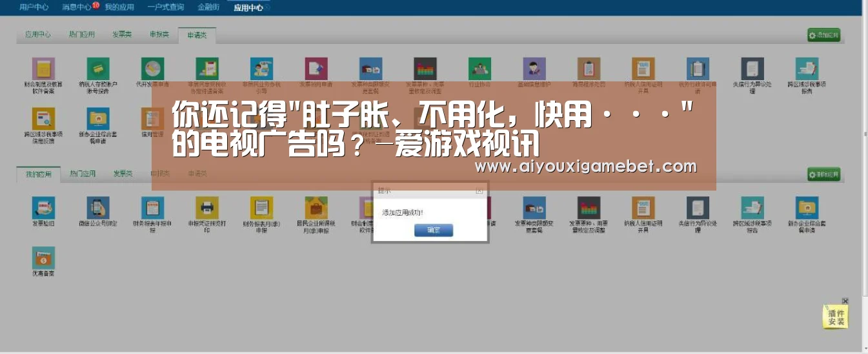Open the 财务报表月(季)申报 icon
868x354 pixels.
(262, 208)
